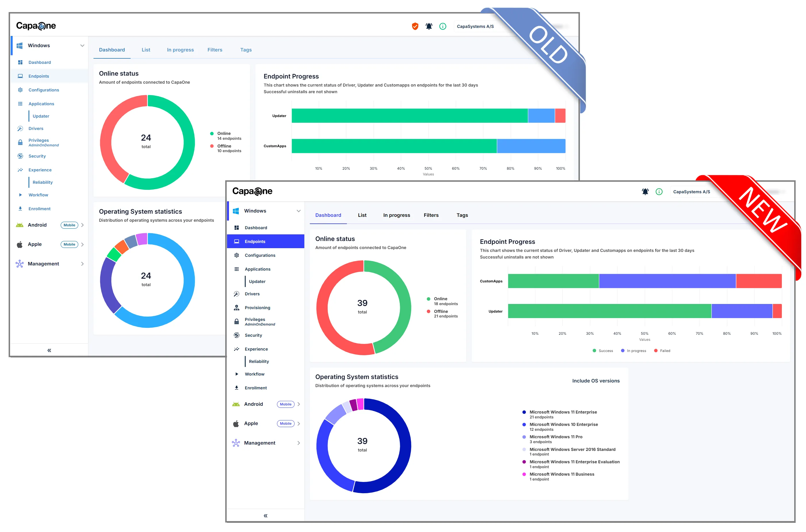
Task: Open the Updater link in the NEW window sidebar
Action: point(257,282)
